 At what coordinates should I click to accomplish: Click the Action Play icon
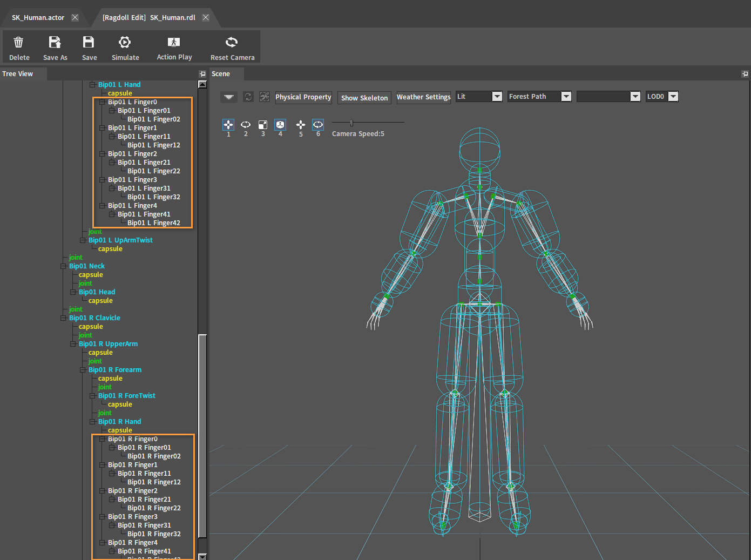tap(174, 42)
